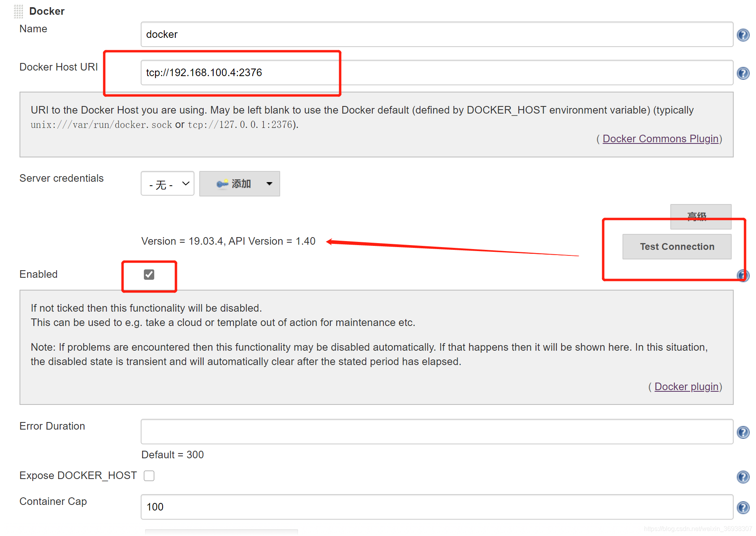The height and width of the screenshot is (536, 756).
Task: Select the 'Version = 19.03.4, API Version = 1.40' text
Action: click(x=228, y=241)
